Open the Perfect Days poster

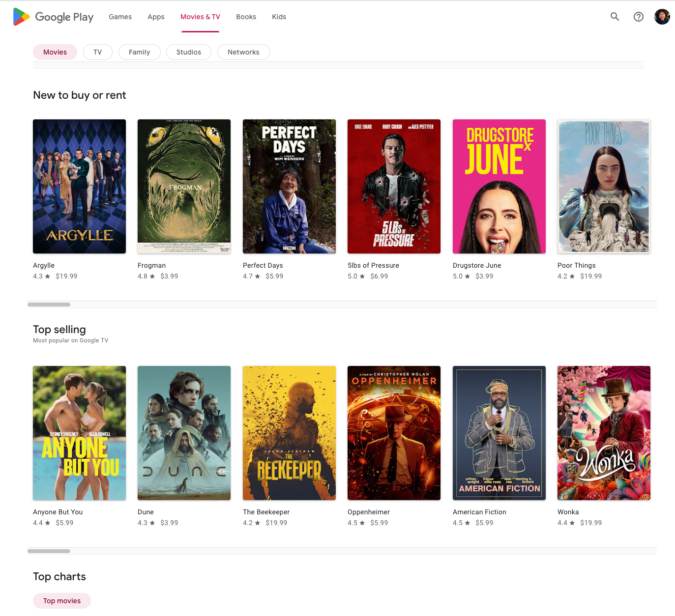pyautogui.click(x=289, y=186)
